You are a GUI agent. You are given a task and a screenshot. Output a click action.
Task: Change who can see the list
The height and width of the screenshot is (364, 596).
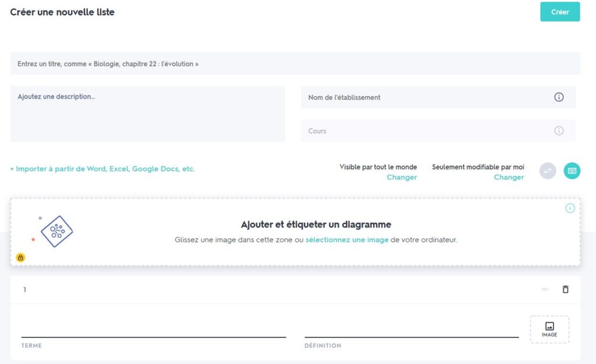402,177
